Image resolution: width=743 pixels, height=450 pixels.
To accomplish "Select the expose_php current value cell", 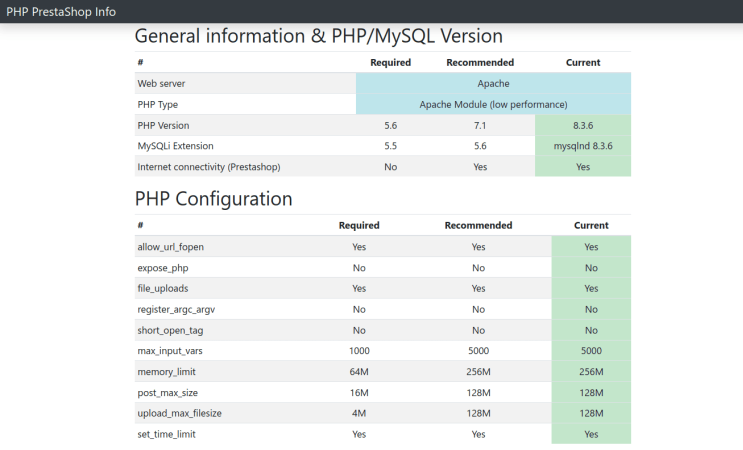I will coord(591,268).
